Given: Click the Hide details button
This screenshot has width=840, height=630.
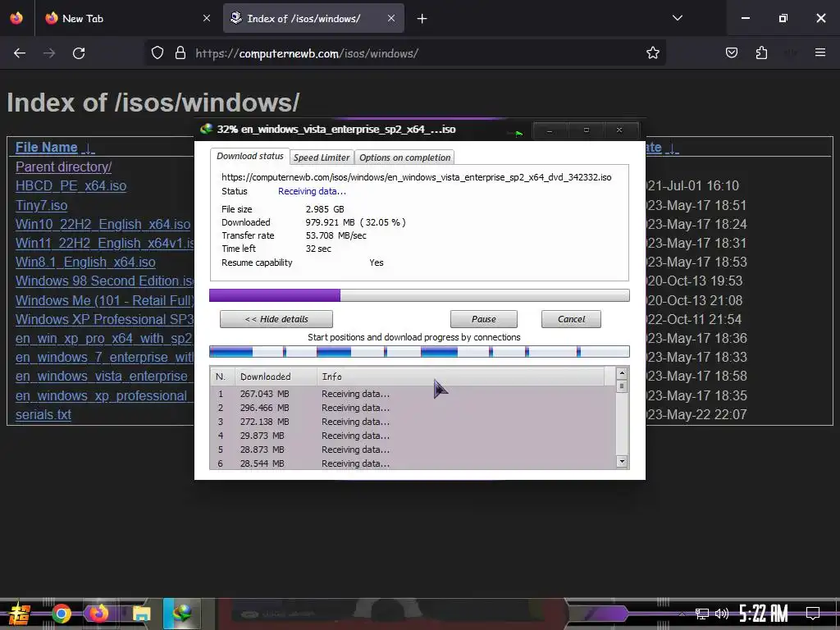Looking at the screenshot, I should pos(276,319).
